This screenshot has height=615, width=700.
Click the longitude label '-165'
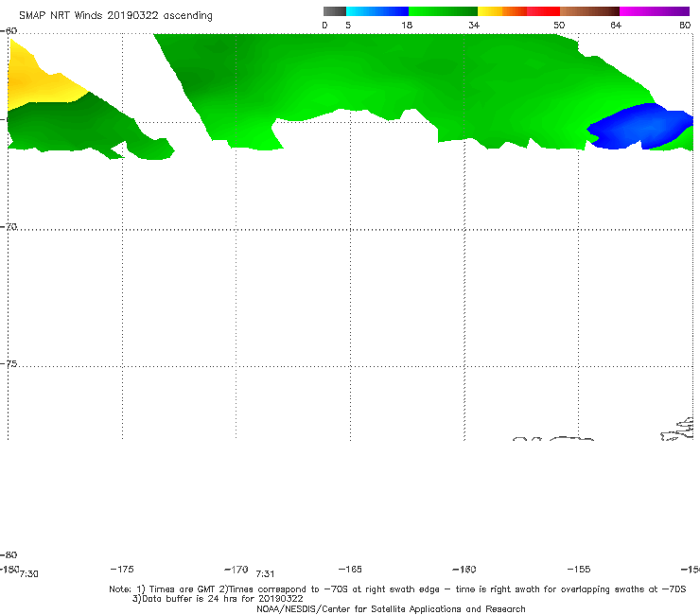[x=350, y=569]
